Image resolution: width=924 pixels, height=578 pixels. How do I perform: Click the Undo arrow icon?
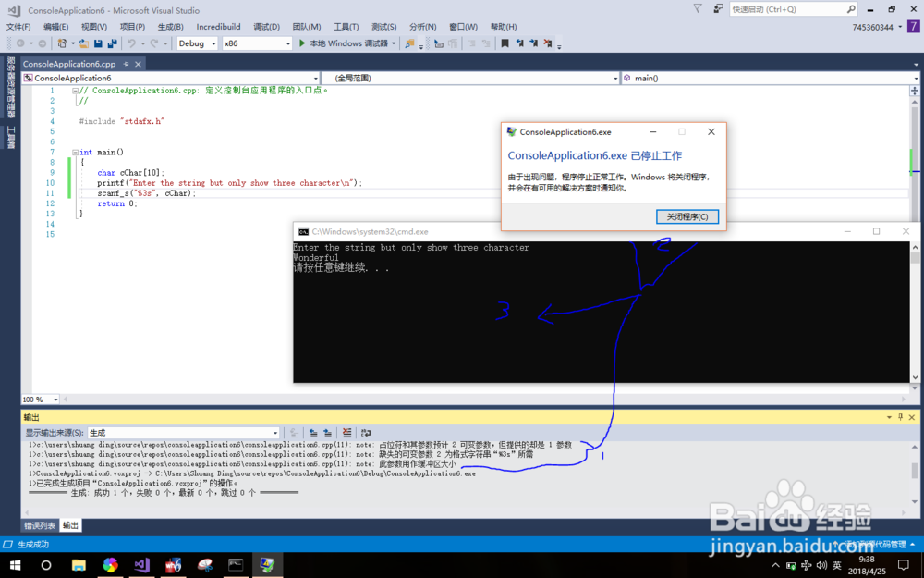132,43
